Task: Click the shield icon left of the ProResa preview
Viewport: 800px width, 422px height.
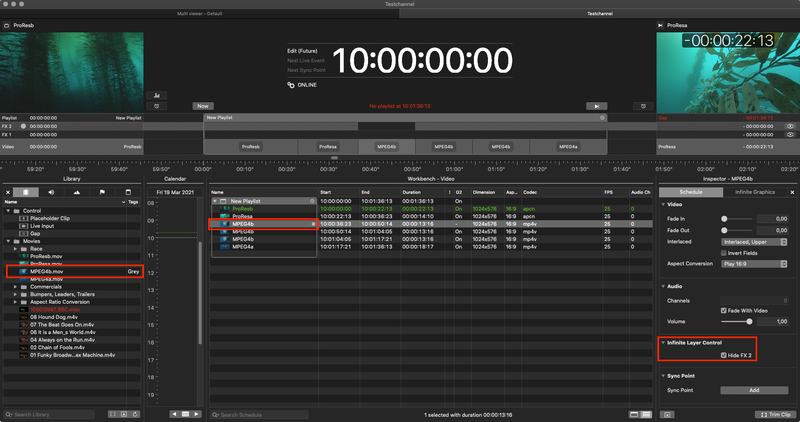Action: click(x=643, y=106)
